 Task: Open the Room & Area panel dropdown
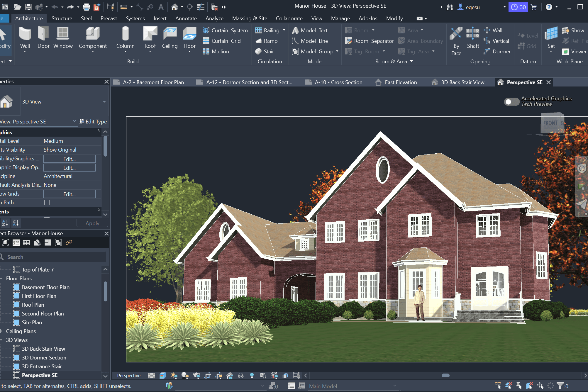click(x=411, y=61)
